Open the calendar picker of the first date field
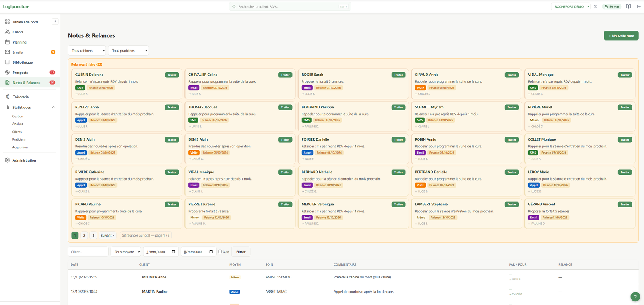Viewport: 644px width, 305px height. pyautogui.click(x=173, y=252)
